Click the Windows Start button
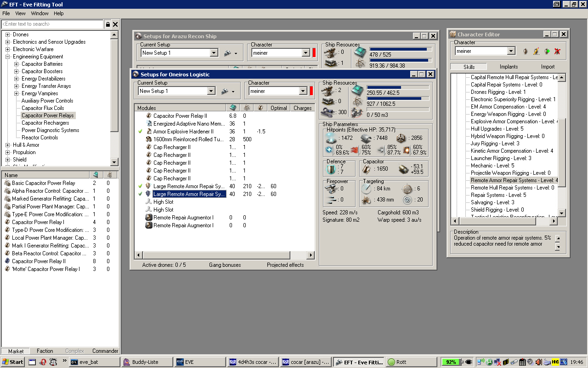 13,362
